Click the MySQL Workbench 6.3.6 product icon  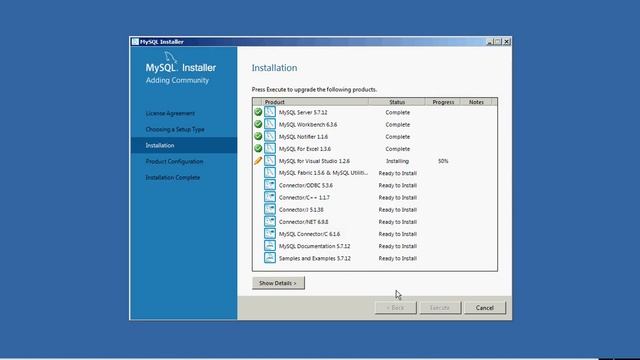[x=270, y=124]
